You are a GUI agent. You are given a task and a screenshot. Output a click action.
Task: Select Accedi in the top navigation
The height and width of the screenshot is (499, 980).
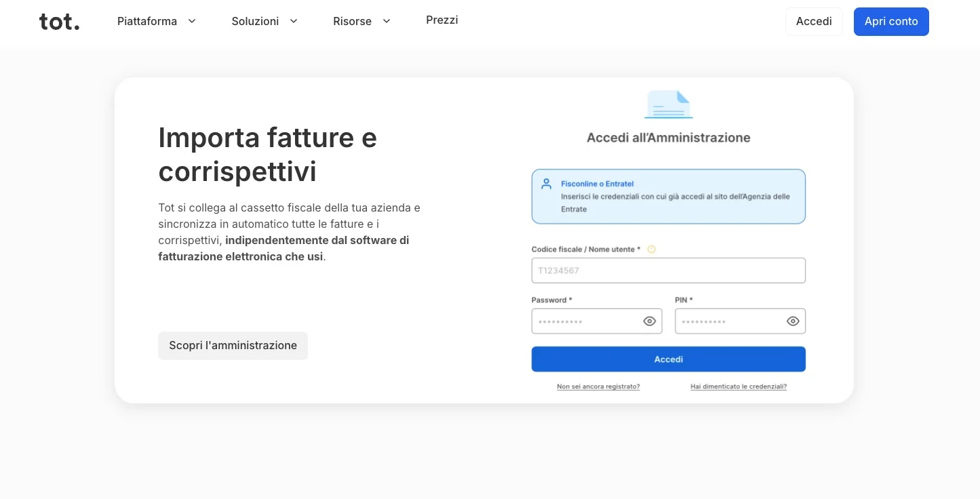(813, 21)
